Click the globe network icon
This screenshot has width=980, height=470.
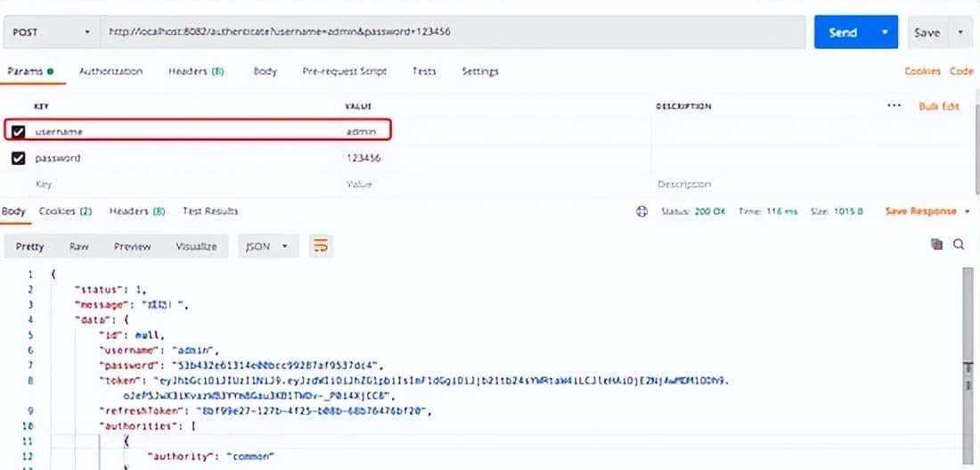(x=641, y=211)
